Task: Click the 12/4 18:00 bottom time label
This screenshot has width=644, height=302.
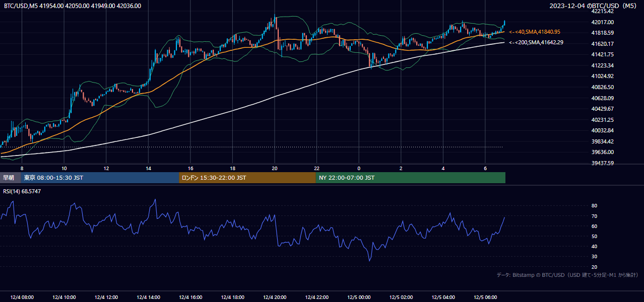Action: point(232,297)
